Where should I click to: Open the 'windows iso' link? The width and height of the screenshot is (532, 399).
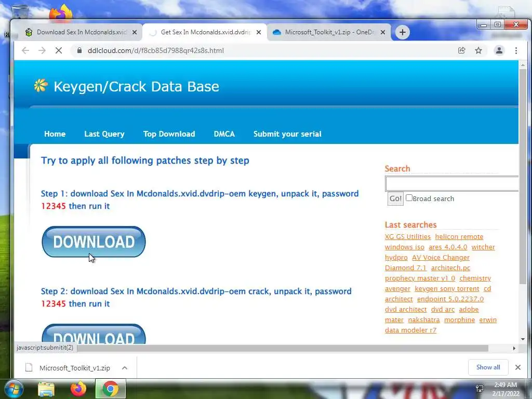[x=404, y=247]
